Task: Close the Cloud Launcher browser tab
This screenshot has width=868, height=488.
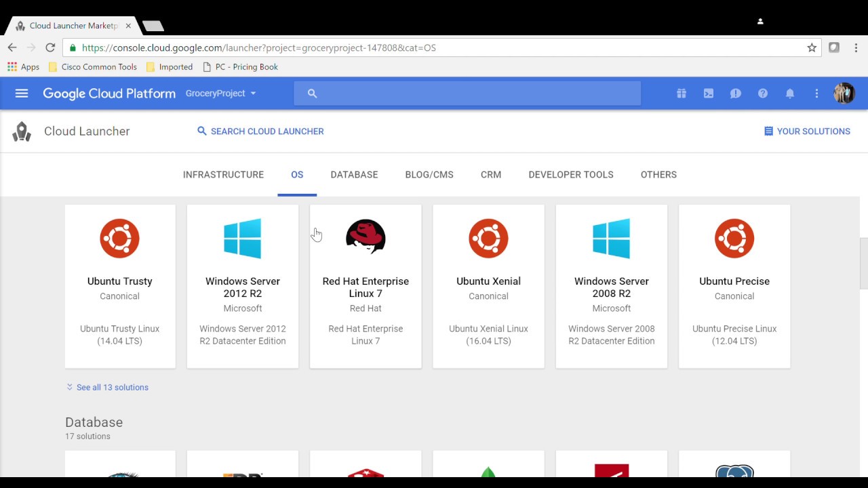Action: pos(128,26)
